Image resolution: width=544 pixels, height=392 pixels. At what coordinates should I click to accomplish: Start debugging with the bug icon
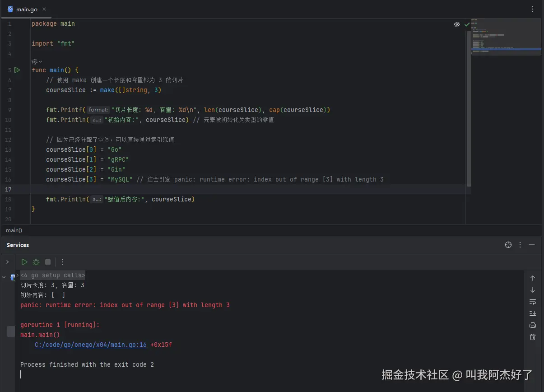pos(36,262)
